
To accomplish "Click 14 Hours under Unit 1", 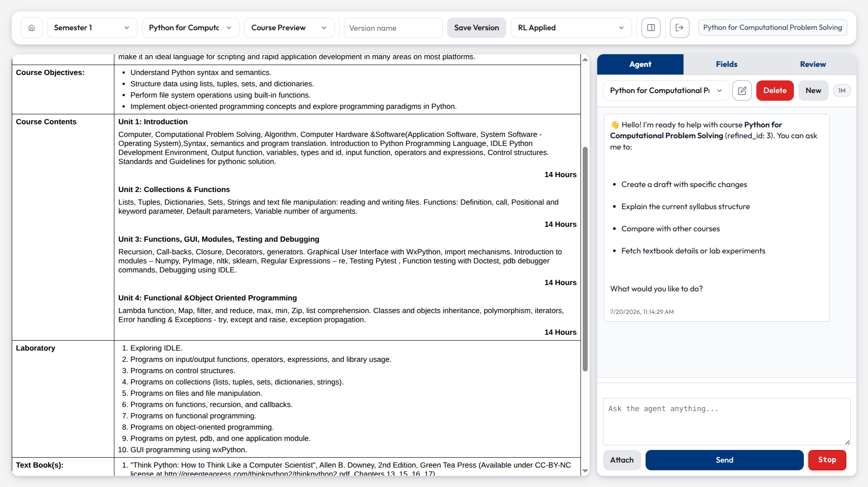I will click(560, 175).
